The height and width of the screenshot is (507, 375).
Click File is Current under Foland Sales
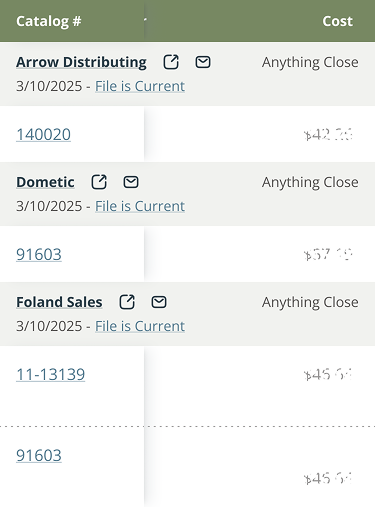click(x=140, y=326)
